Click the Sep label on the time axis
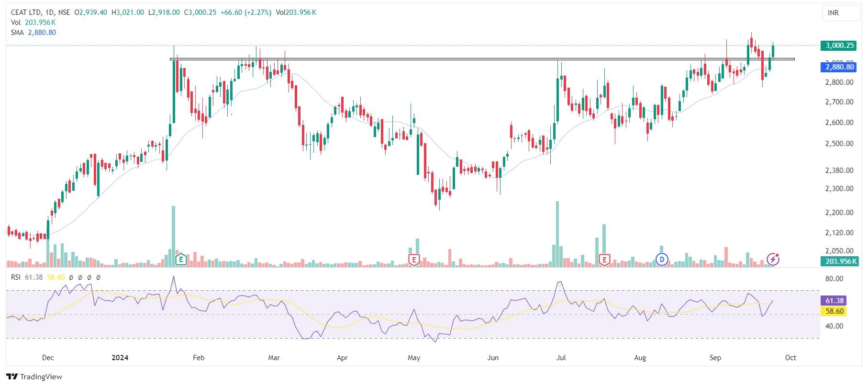 click(715, 358)
